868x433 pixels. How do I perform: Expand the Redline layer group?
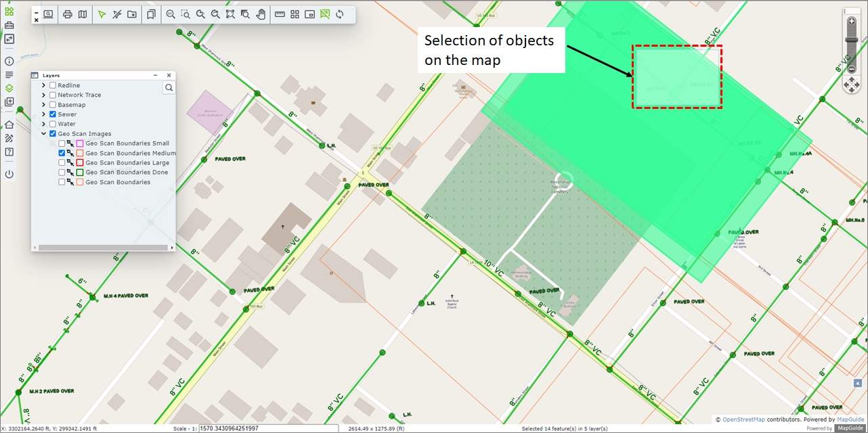[44, 85]
